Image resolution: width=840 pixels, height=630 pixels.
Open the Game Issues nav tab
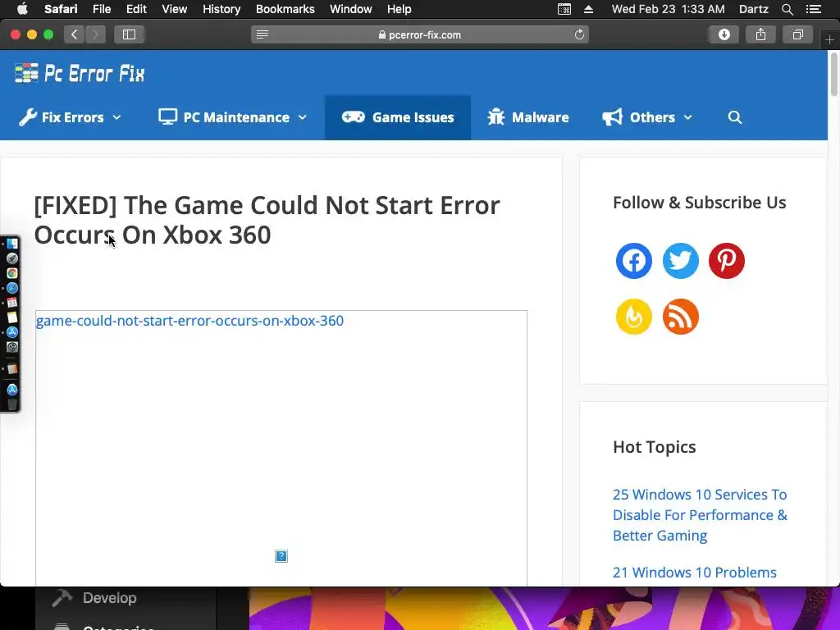[398, 117]
